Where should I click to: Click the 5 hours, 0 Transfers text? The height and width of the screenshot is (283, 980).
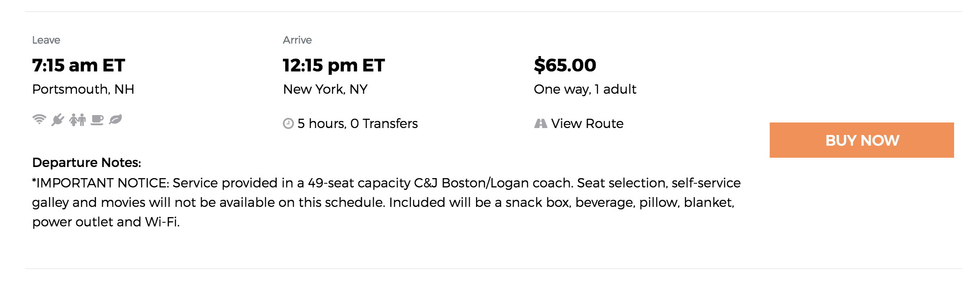coord(358,123)
